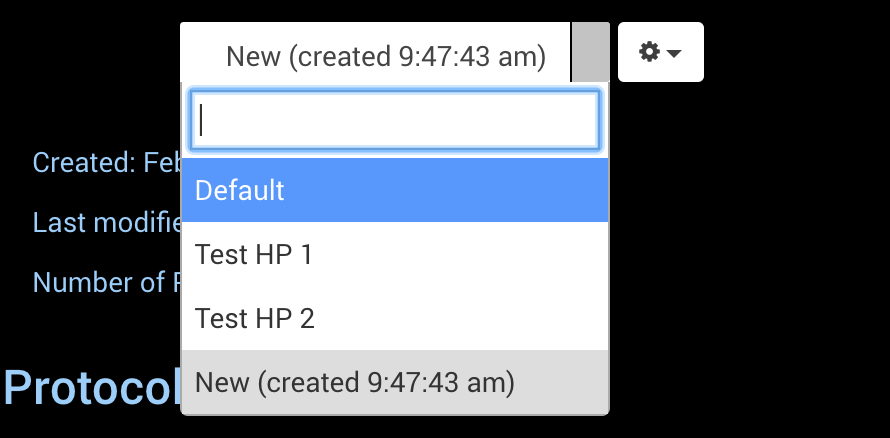890x438 pixels.
Task: Place the cursor in the blue-outlined filter box
Action: [x=394, y=120]
